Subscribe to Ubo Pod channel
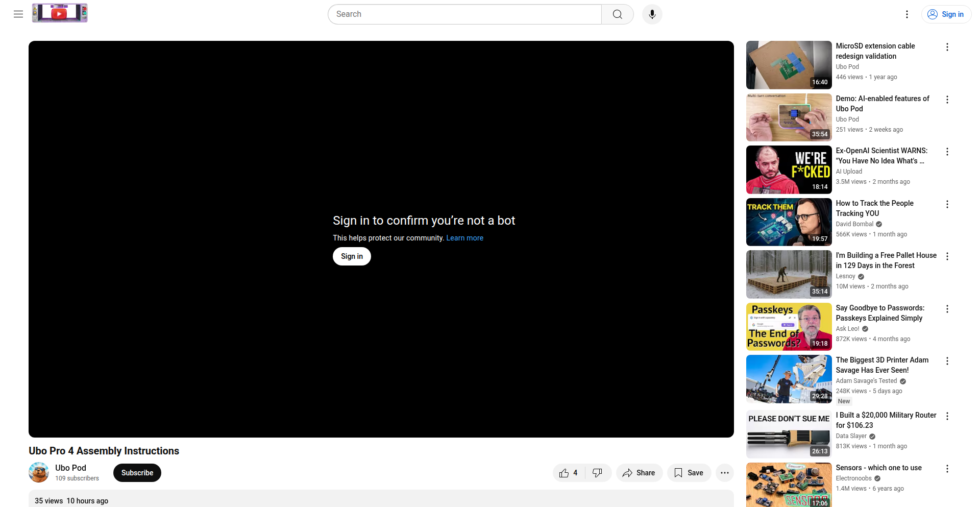This screenshot has width=980, height=507. coord(137,473)
